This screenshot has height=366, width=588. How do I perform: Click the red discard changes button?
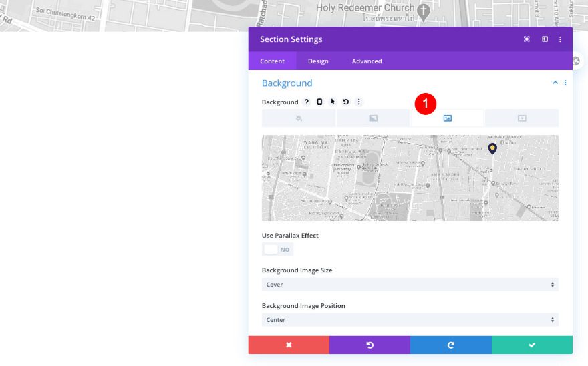289,345
